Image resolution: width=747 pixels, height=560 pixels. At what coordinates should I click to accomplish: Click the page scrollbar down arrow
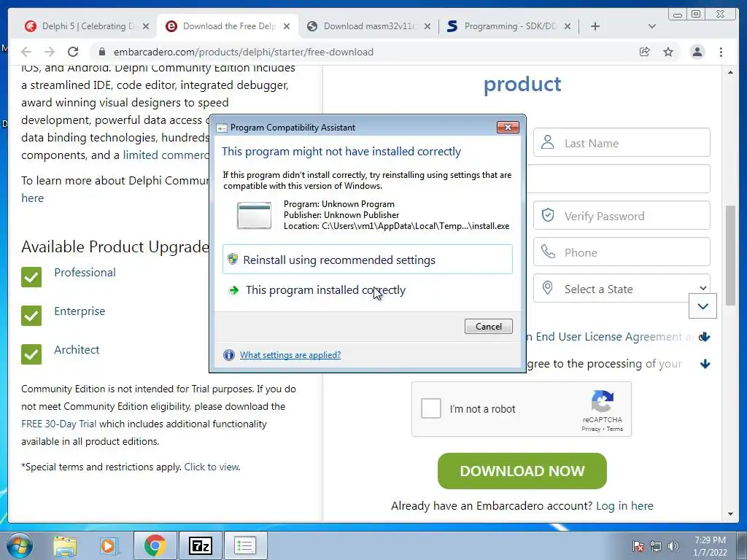[730, 514]
